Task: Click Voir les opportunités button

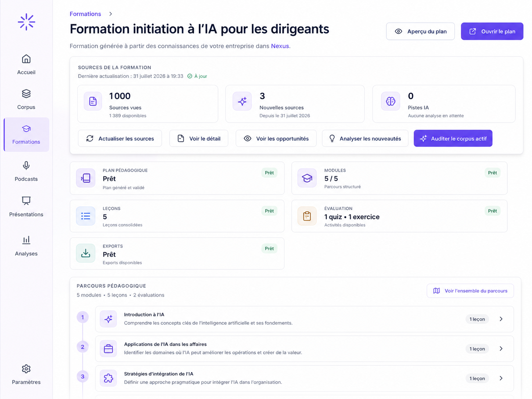Action: click(276, 139)
